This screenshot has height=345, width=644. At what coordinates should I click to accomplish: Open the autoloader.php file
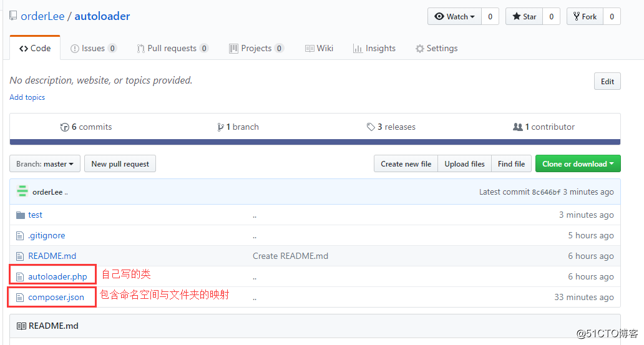pos(57,276)
